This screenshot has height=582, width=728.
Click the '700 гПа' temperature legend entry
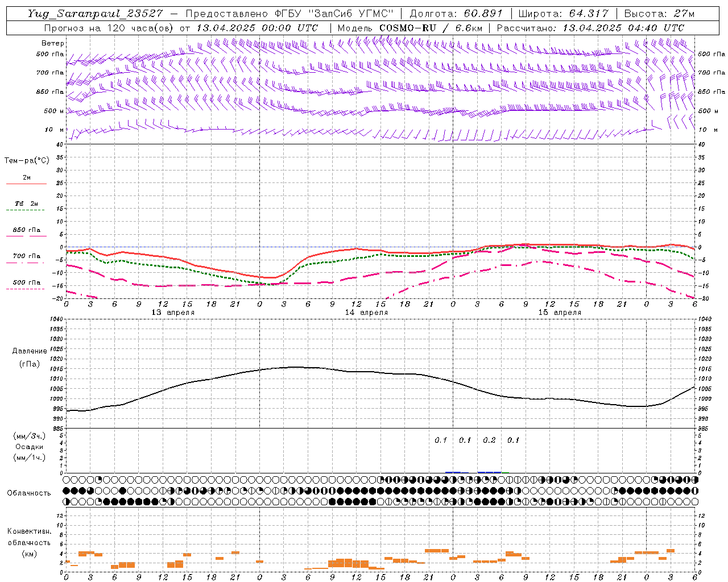[x=27, y=256]
